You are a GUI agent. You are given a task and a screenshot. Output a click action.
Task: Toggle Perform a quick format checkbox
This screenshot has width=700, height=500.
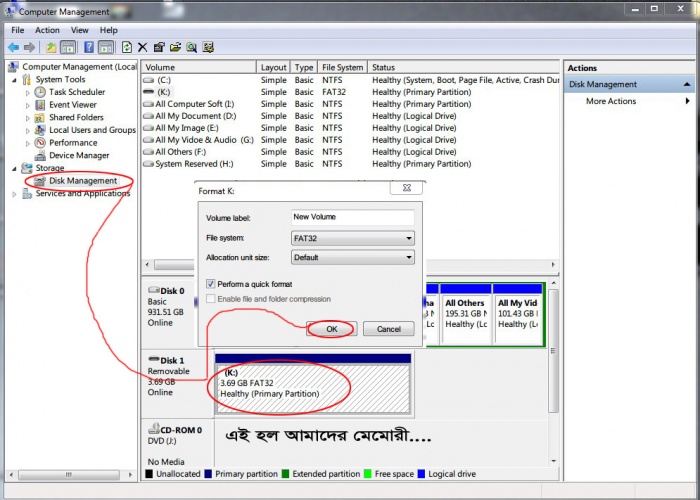click(211, 284)
